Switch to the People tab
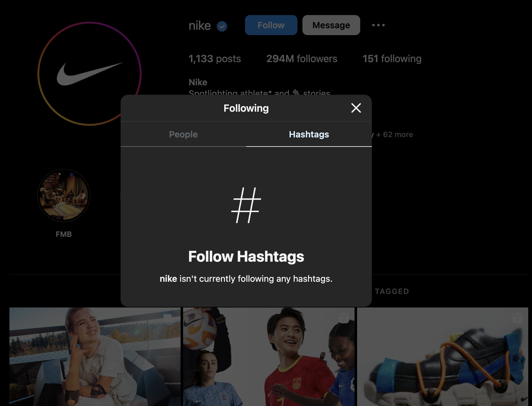The height and width of the screenshot is (406, 532). coord(183,134)
